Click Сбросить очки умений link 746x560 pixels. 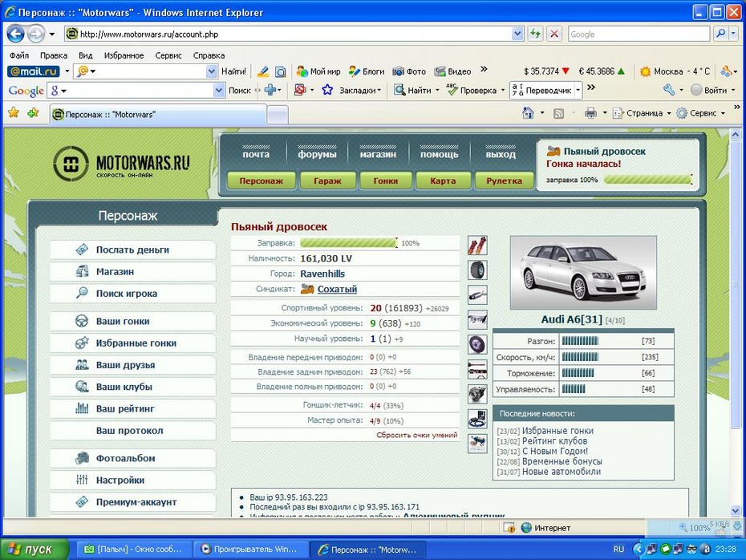pyautogui.click(x=417, y=435)
